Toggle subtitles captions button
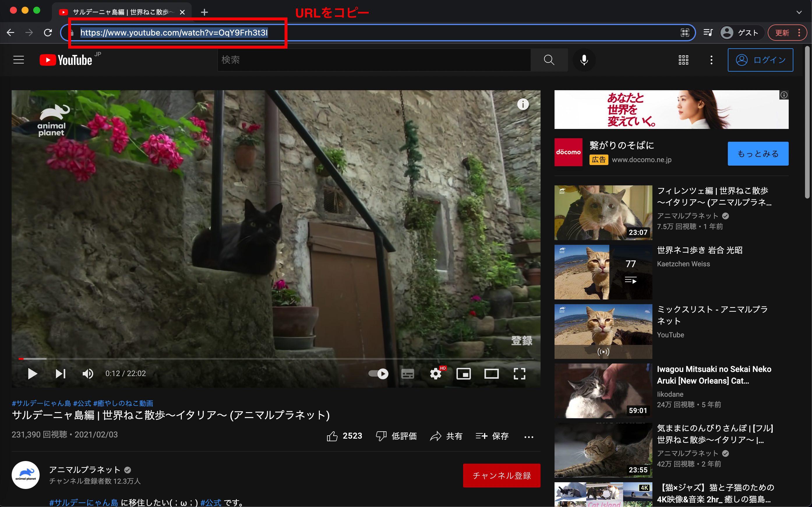812x507 pixels. 407,373
